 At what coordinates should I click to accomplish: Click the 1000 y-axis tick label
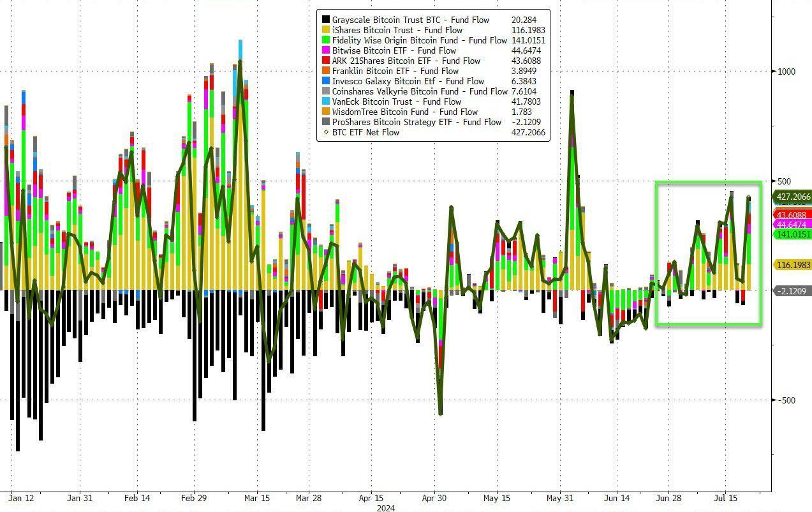tap(786, 72)
